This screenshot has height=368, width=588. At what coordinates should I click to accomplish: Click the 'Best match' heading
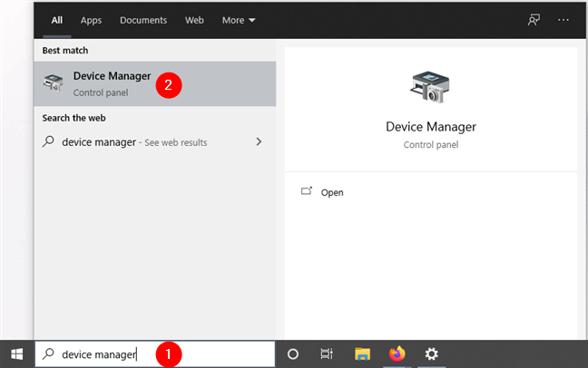[65, 50]
